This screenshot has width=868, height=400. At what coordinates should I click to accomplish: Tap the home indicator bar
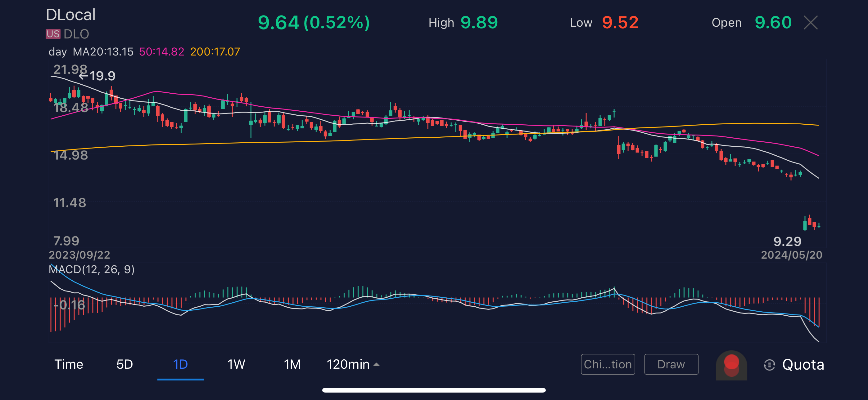click(x=434, y=390)
